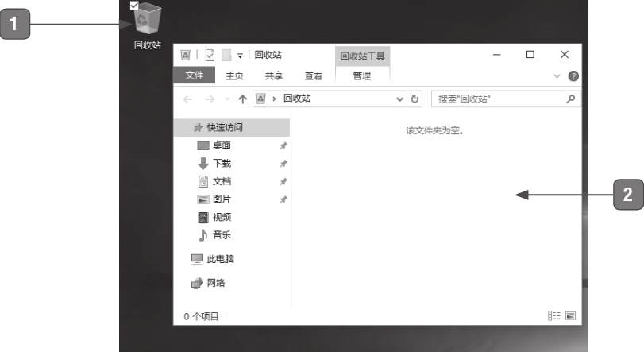Open the 文件 menu tab

tap(194, 75)
